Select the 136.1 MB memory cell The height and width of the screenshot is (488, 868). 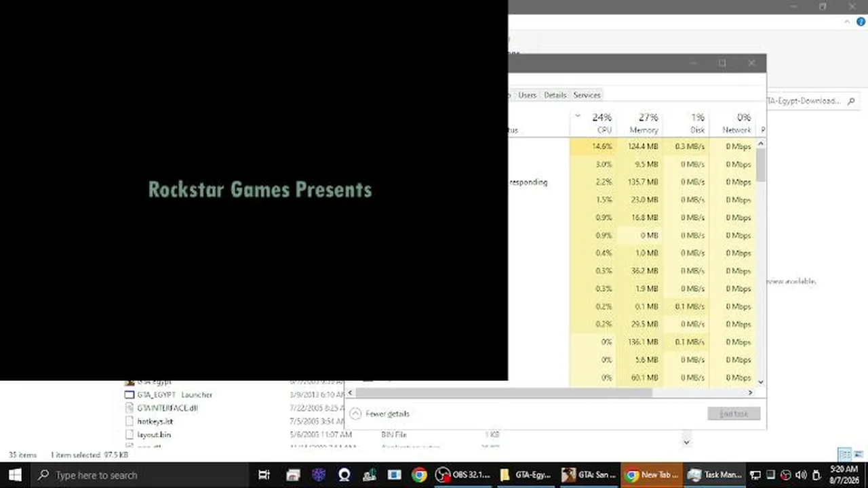pyautogui.click(x=639, y=342)
